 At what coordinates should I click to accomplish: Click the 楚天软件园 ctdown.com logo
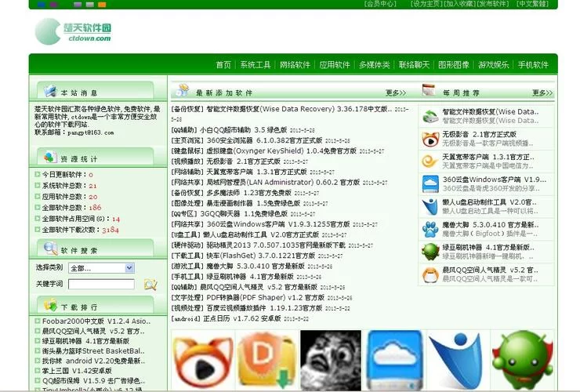click(x=73, y=31)
